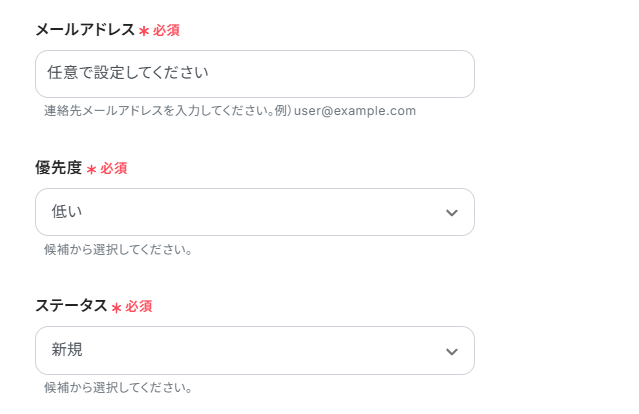Open the 優先度 dropdown showing 低い
This screenshot has height=414, width=639.
tap(254, 212)
